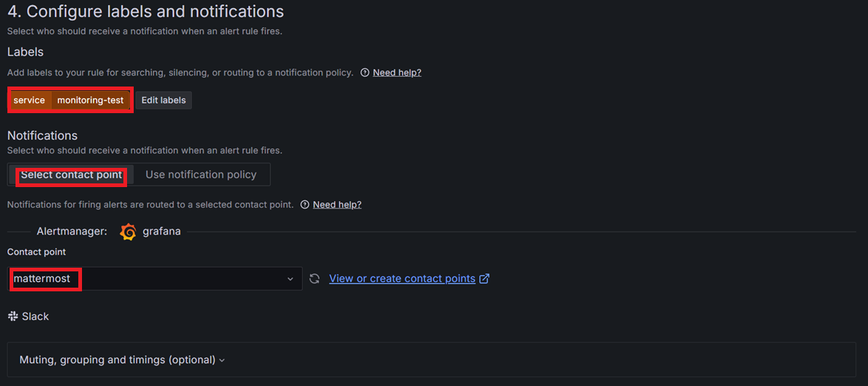Click the 'Notifications' section heading
The height and width of the screenshot is (386, 868).
pos(42,135)
